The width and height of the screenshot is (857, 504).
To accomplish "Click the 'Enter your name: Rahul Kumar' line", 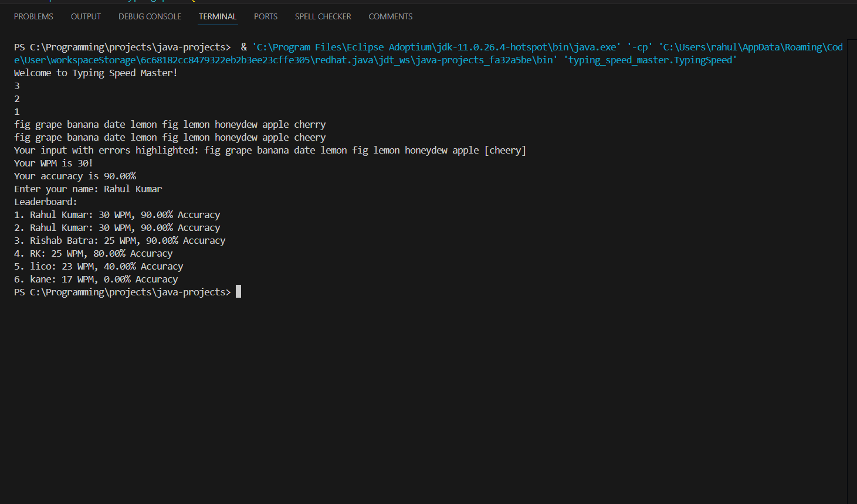I will coord(88,189).
